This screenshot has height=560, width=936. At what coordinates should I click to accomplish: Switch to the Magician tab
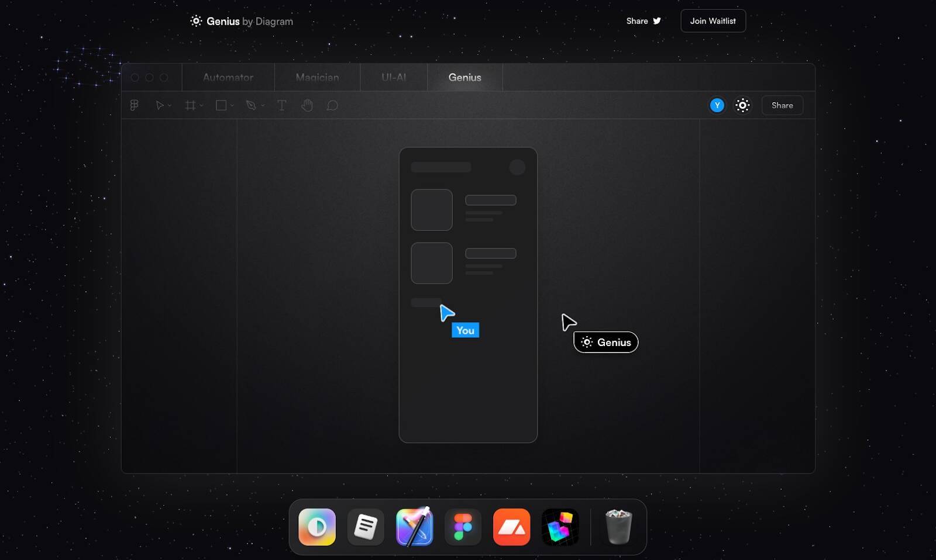tap(317, 77)
